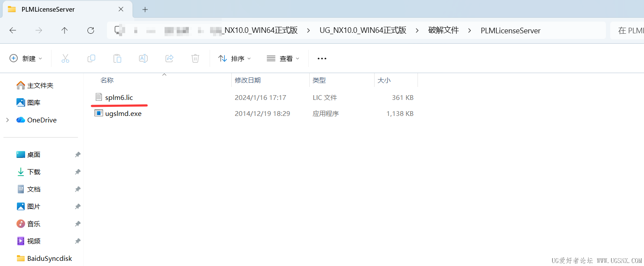Open the 新建 (New) menu
Viewport: 644px width, 266px height.
[x=26, y=58]
